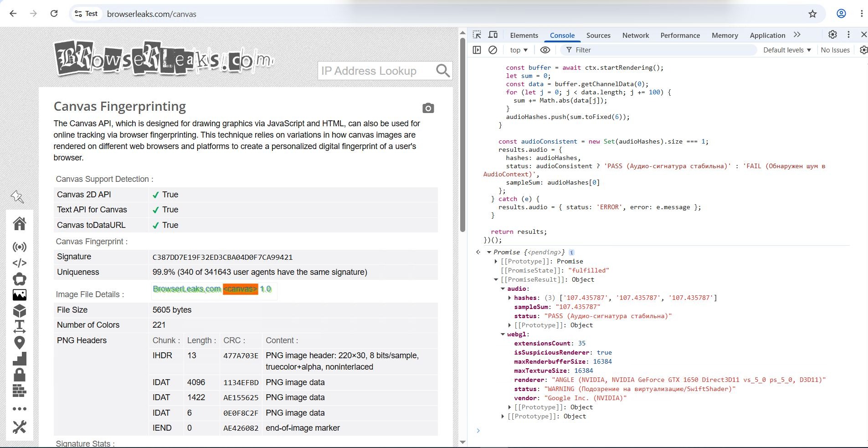The width and height of the screenshot is (868, 448).
Task: Open the Chrome profile icon
Action: [841, 14]
